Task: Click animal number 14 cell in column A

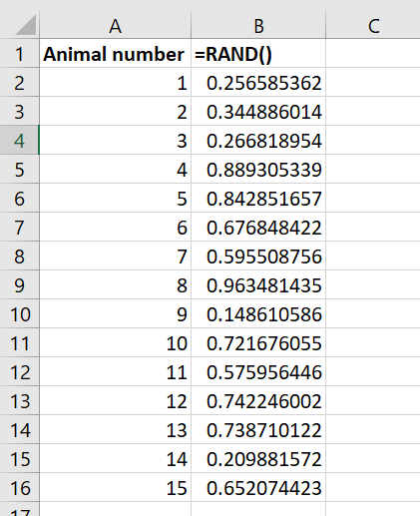Action: (115, 458)
